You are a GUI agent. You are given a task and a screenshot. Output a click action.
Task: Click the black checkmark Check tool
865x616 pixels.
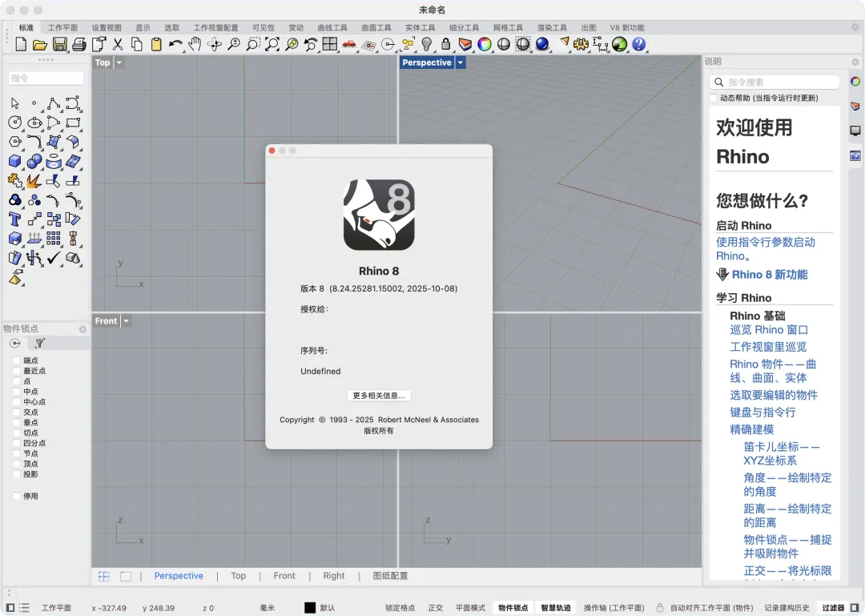[x=54, y=258]
